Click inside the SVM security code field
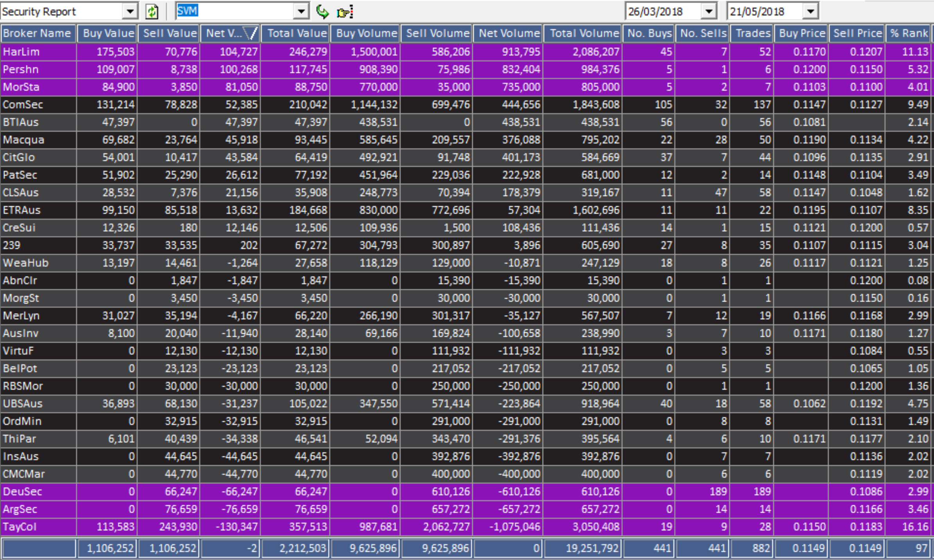This screenshot has width=934, height=560. click(235, 11)
